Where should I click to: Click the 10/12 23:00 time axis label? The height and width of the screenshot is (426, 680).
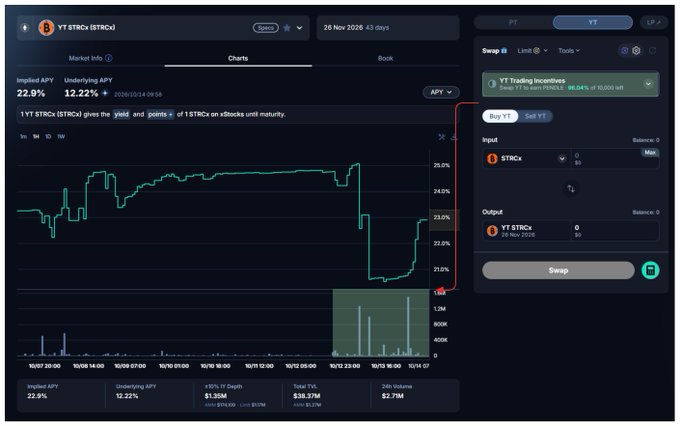345,366
